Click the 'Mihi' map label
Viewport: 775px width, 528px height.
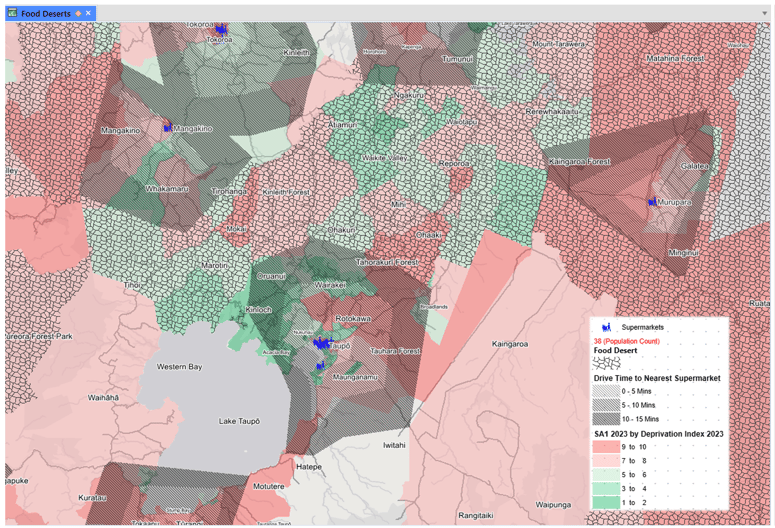click(x=398, y=204)
